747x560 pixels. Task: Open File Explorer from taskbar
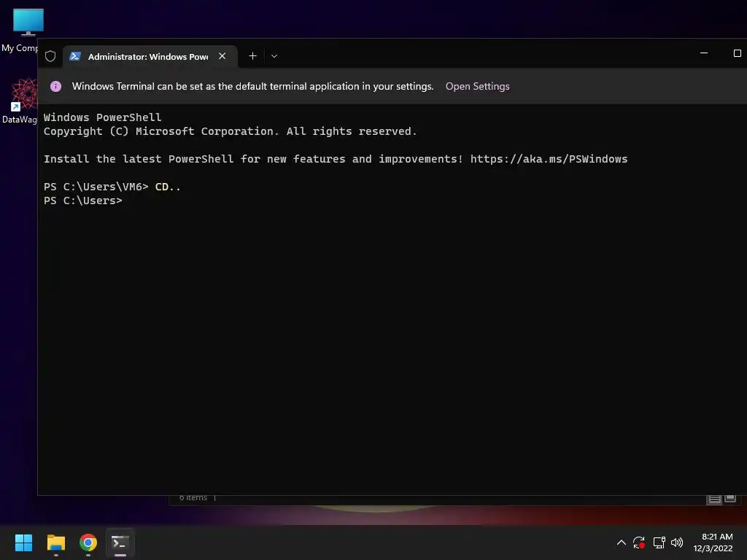tap(55, 542)
